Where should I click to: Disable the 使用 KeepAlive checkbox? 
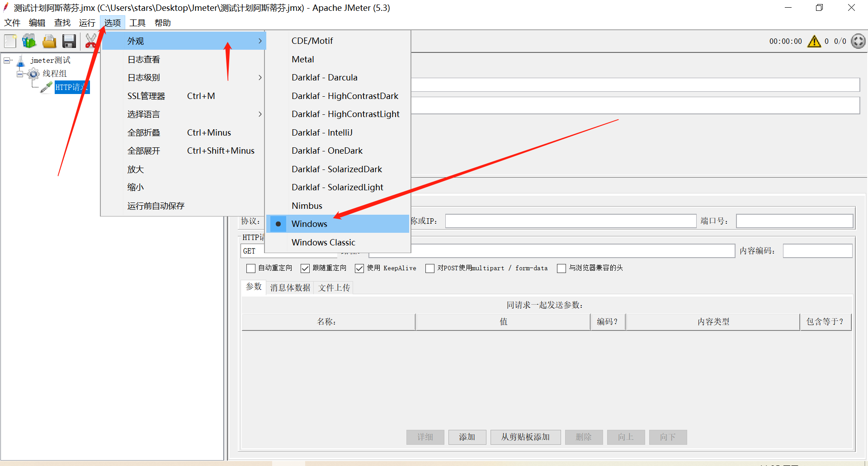[x=359, y=268]
